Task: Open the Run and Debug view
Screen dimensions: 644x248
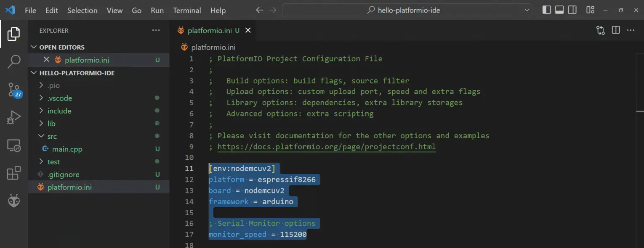Action: [13, 117]
